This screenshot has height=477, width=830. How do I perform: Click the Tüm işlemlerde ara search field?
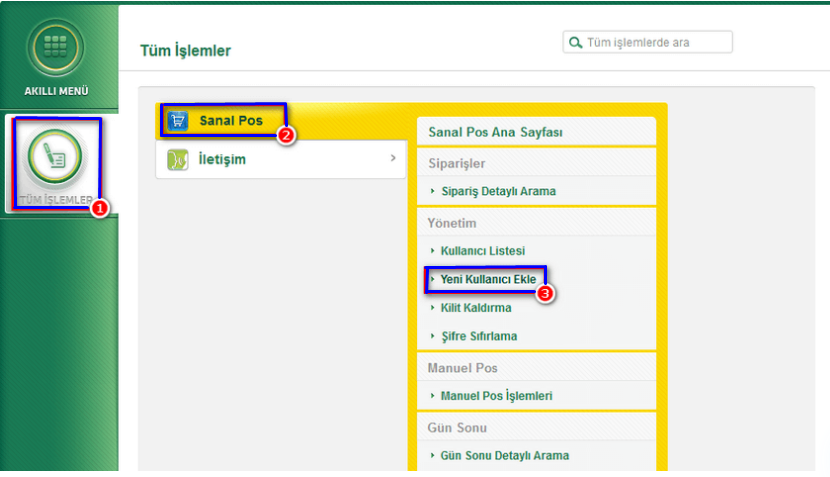[655, 42]
